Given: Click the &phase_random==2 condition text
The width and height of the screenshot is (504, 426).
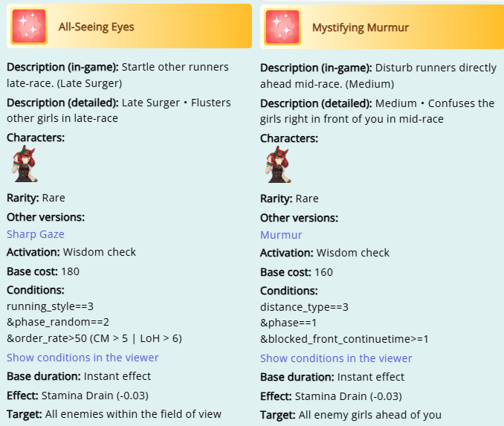Looking at the screenshot, I should pos(58,322).
